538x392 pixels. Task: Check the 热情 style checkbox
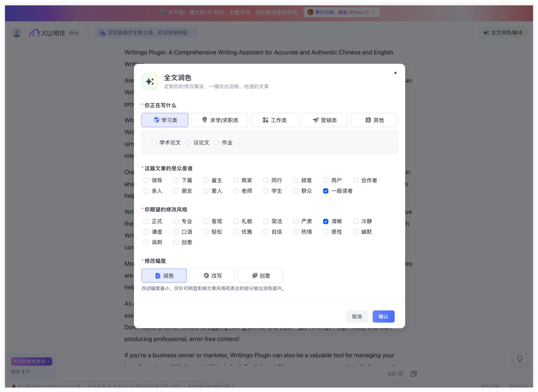(296, 232)
